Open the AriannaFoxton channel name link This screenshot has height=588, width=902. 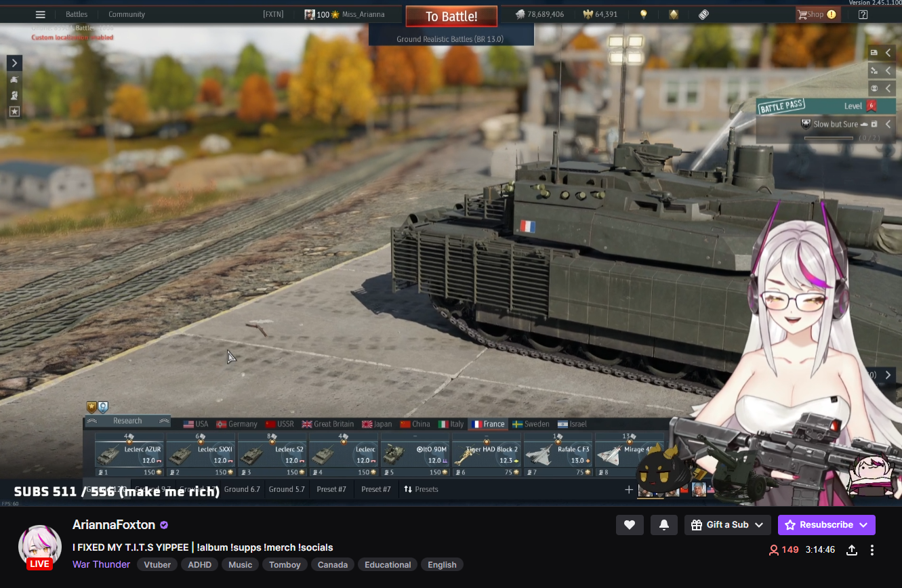coord(114,525)
